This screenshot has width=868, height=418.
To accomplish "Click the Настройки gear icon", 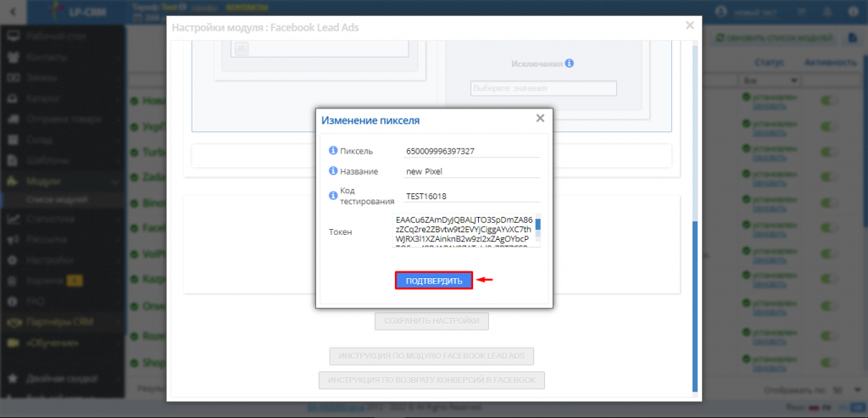I will 14,260.
